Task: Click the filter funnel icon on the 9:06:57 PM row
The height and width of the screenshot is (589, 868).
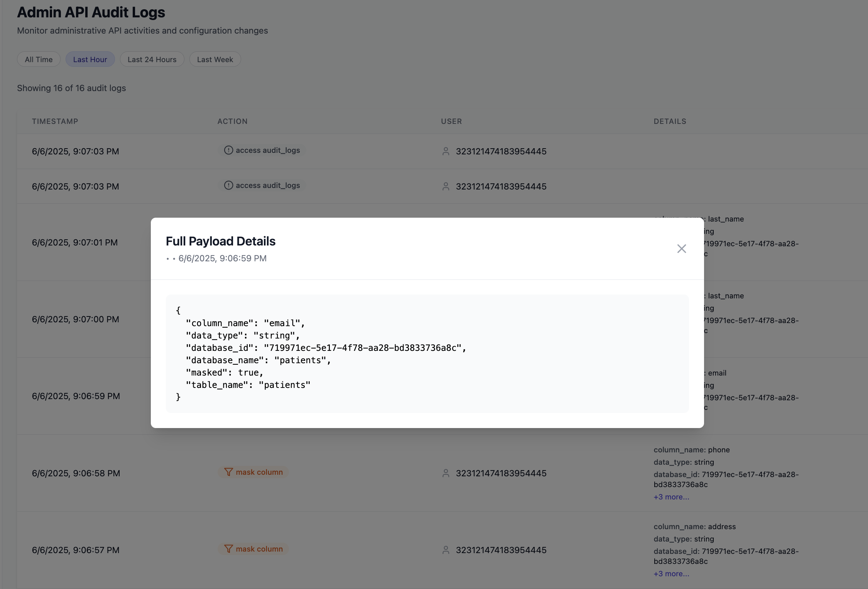Action: 229,548
